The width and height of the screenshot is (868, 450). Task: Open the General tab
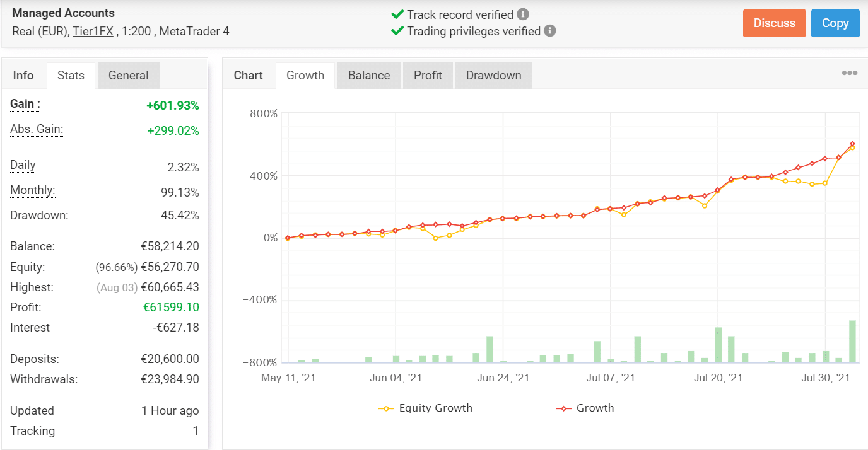point(128,75)
